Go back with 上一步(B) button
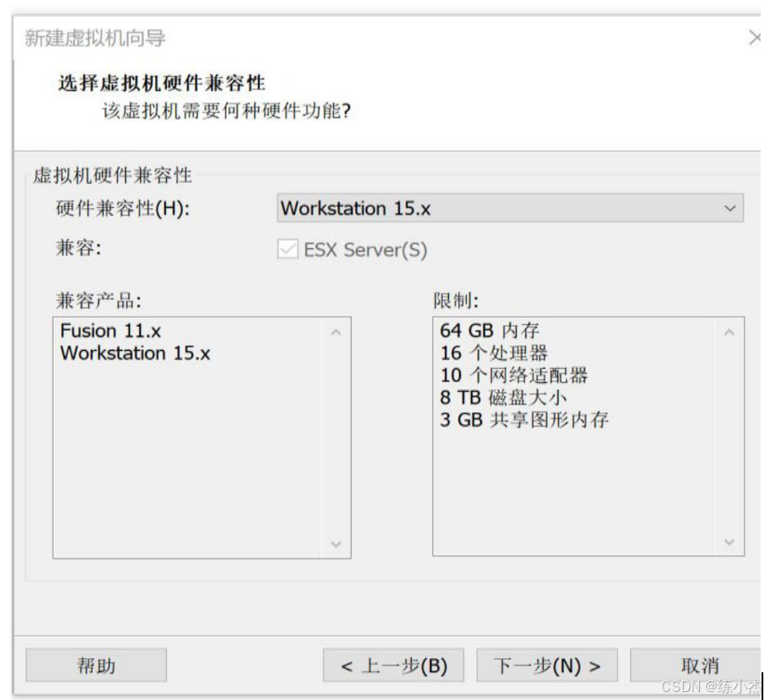The width and height of the screenshot is (766, 700). [394, 665]
